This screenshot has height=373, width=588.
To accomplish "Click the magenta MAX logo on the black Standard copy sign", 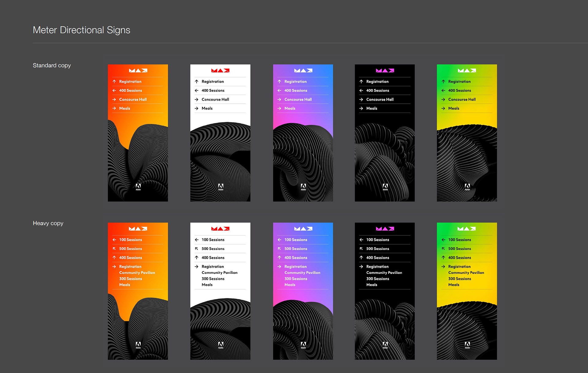I will point(385,70).
